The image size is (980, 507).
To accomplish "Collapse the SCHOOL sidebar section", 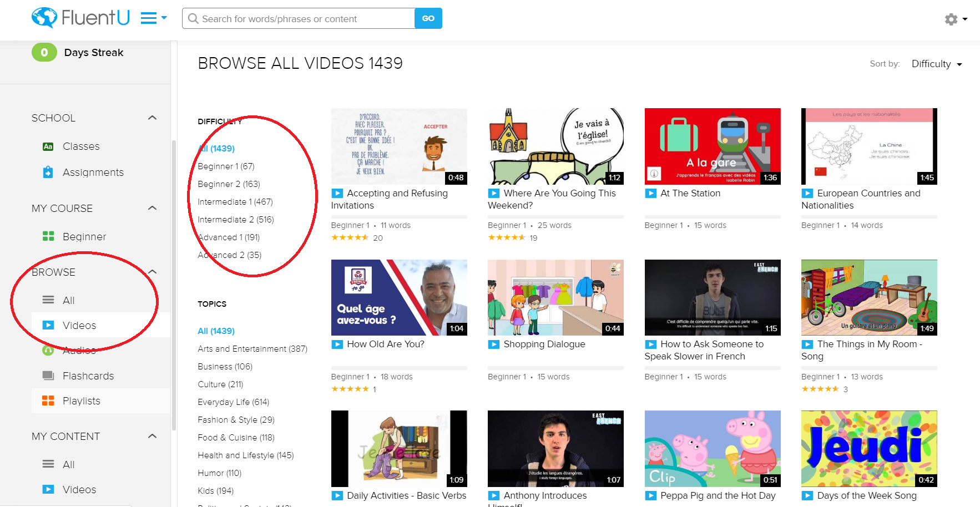I will pos(153,118).
